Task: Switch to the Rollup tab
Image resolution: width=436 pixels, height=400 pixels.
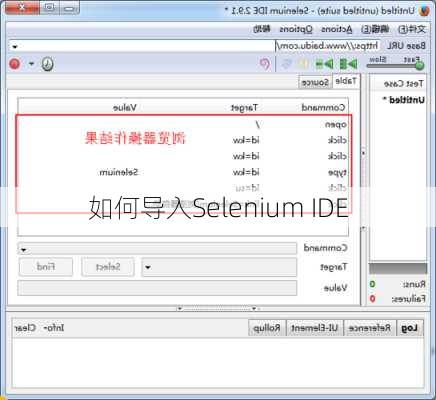Action: click(267, 328)
